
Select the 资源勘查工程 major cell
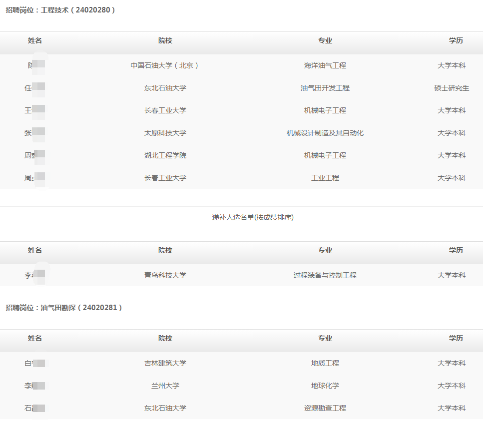point(325,408)
